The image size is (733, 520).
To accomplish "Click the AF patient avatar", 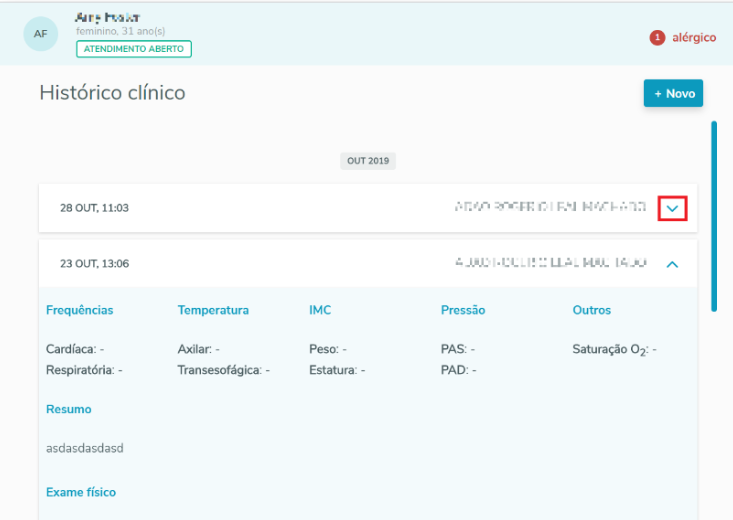I will pos(41,34).
